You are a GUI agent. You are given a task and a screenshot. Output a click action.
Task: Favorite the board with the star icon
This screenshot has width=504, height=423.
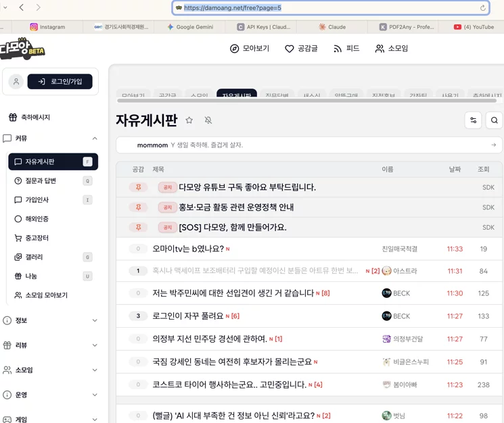pos(189,120)
